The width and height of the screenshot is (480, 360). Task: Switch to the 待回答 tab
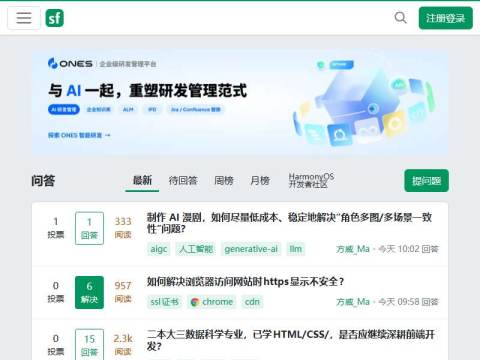(183, 181)
